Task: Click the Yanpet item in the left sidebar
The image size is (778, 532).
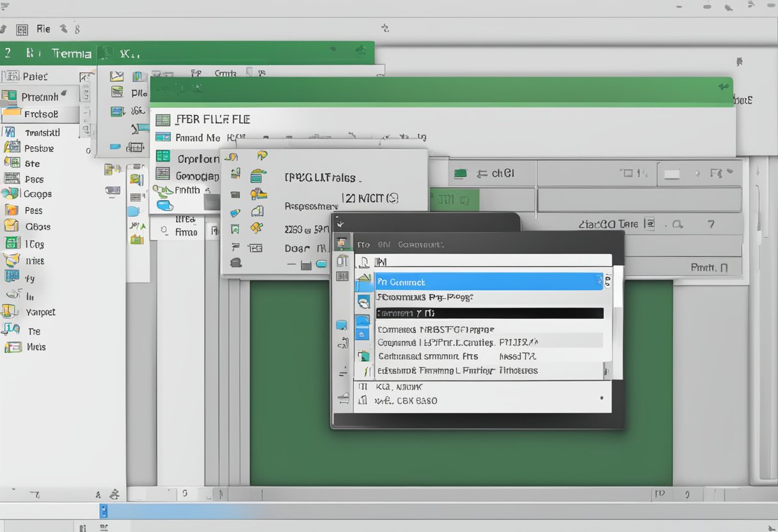Action: 40,312
